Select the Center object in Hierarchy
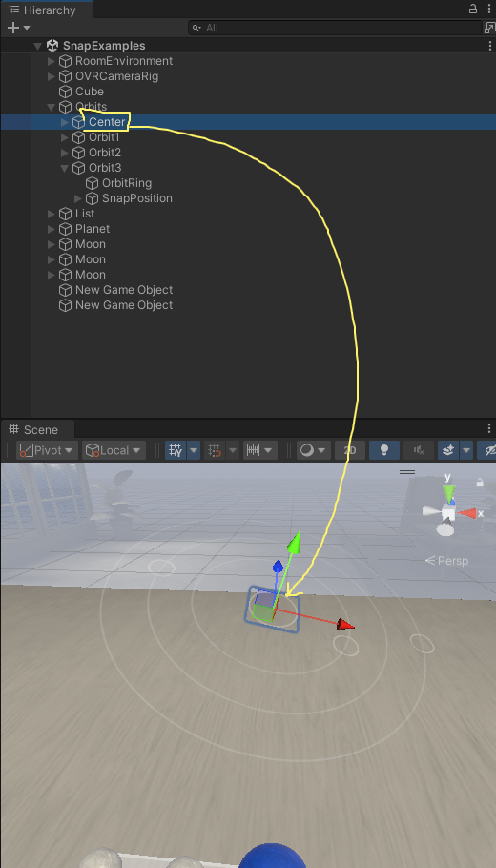 [x=248, y=122]
